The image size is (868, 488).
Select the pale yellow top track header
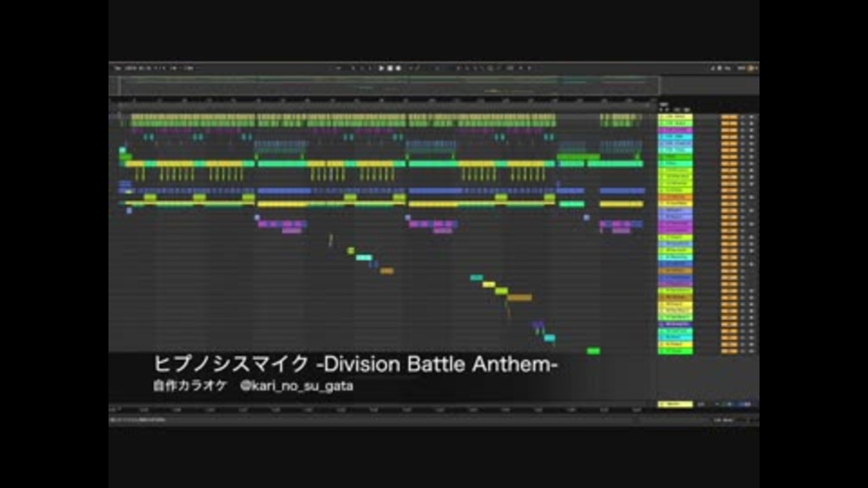(675, 117)
